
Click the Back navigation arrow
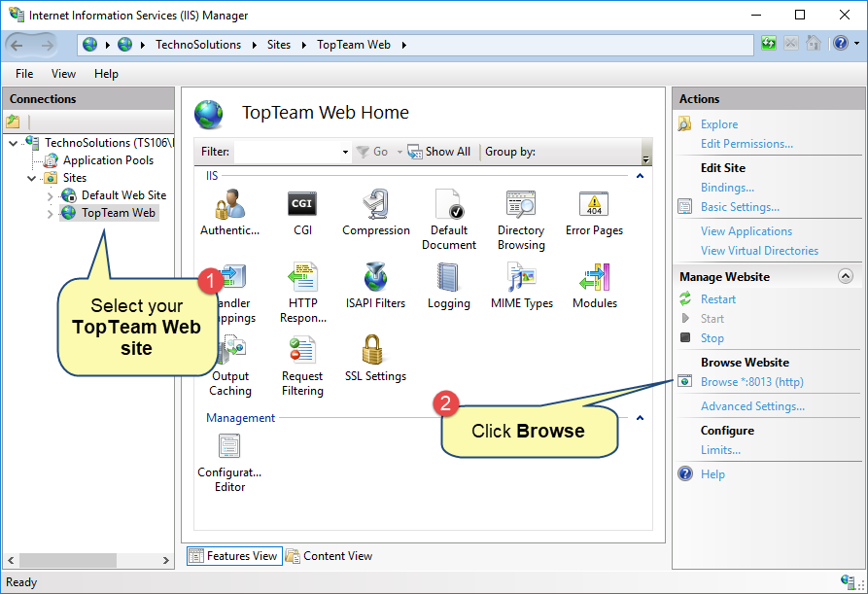click(17, 45)
